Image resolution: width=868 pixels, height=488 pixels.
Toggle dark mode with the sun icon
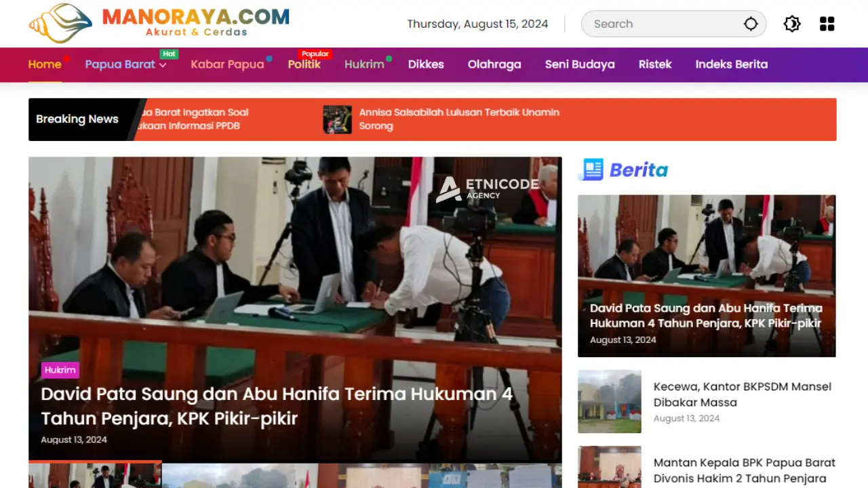coord(791,24)
